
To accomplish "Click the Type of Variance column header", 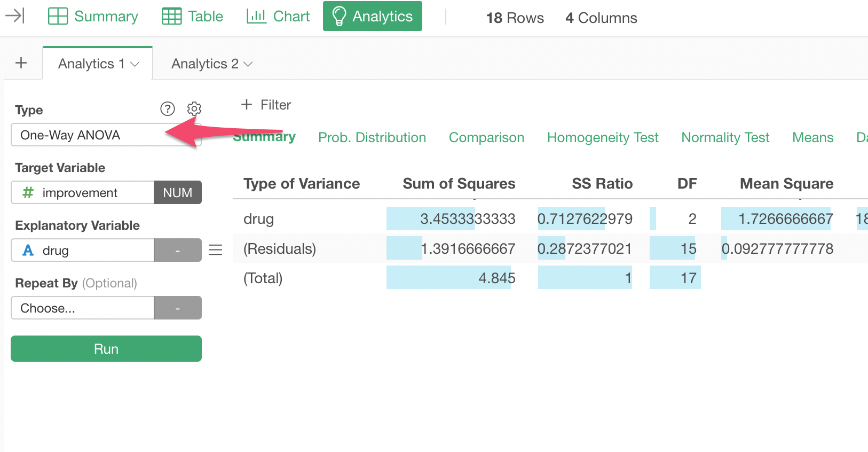I will [302, 184].
